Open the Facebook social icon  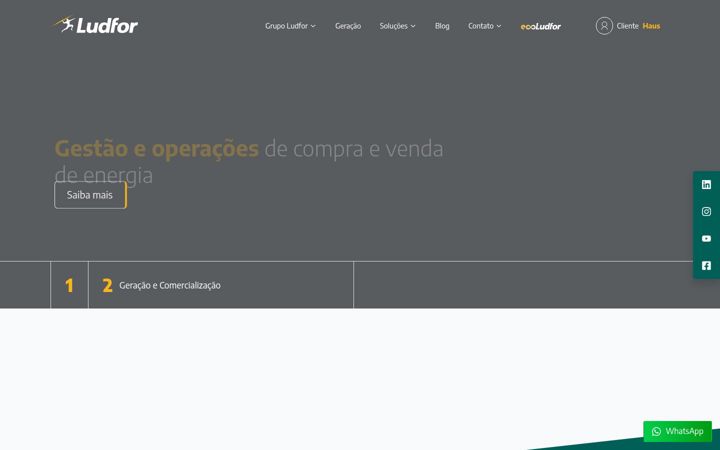pyautogui.click(x=706, y=265)
